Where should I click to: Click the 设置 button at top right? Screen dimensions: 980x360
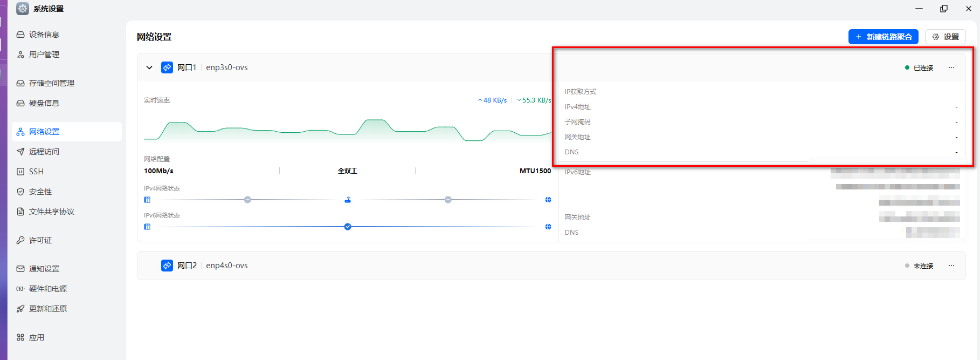click(x=946, y=37)
